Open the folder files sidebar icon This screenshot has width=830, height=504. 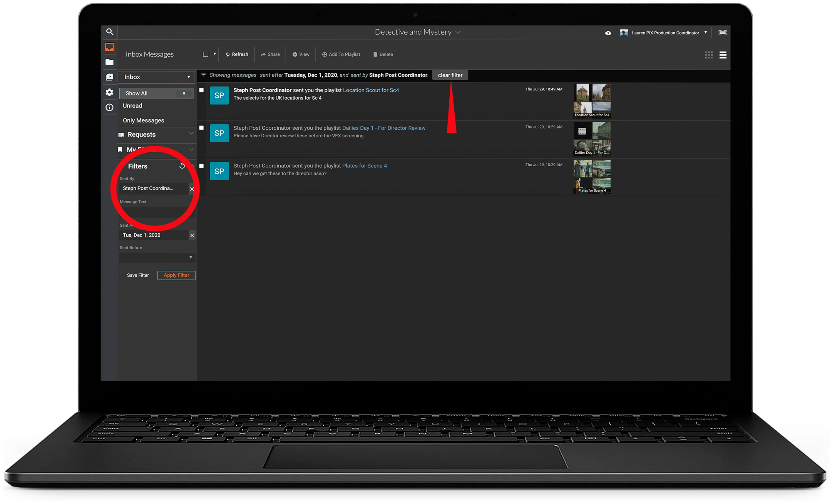click(x=109, y=62)
